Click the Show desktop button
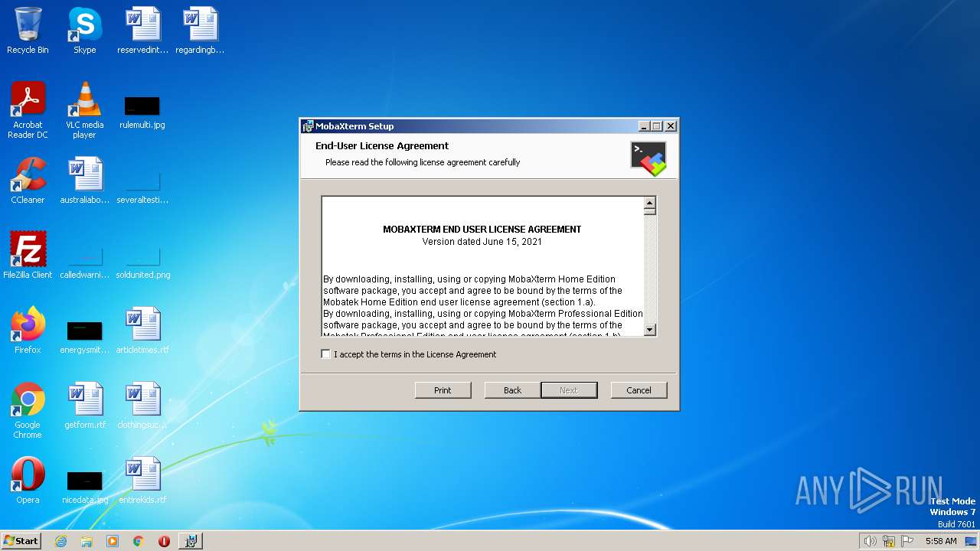This screenshot has width=980, height=551. (972, 541)
